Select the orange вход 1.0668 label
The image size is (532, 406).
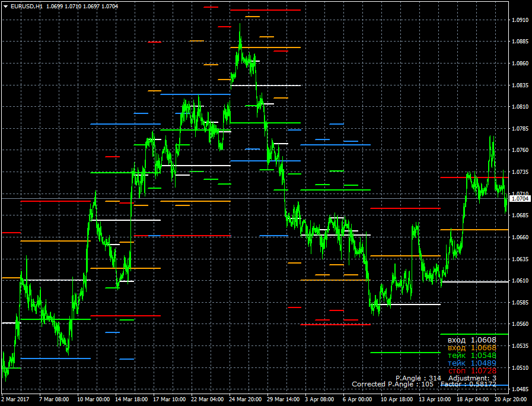coord(472,348)
